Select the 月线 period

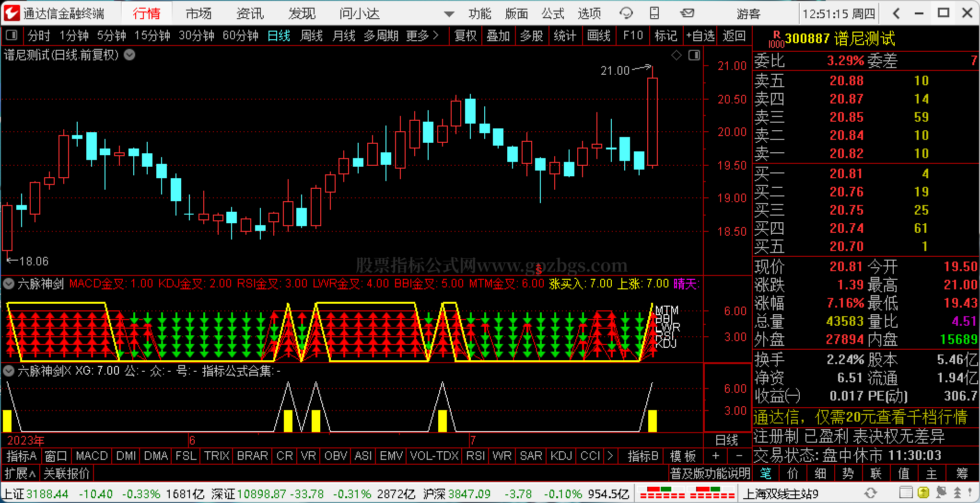point(344,35)
